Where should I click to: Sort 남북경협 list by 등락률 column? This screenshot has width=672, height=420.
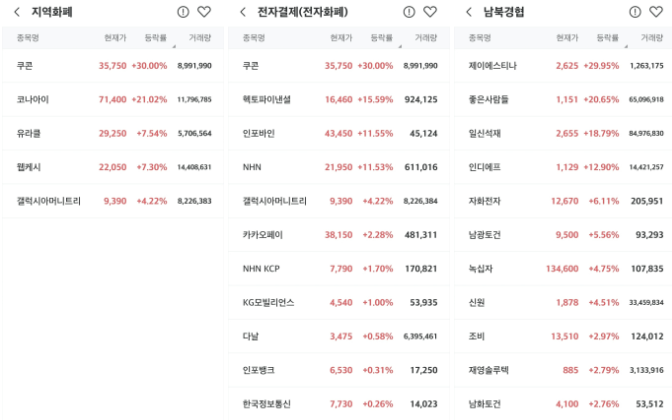tap(608, 38)
